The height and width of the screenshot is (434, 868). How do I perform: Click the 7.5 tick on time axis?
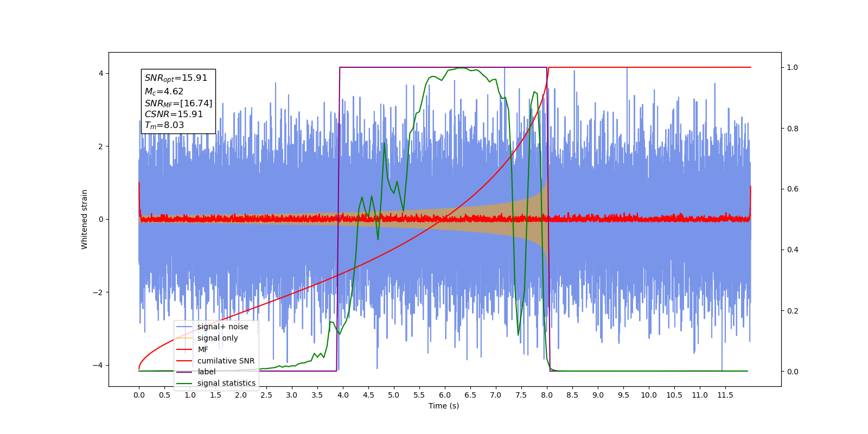[x=521, y=395]
